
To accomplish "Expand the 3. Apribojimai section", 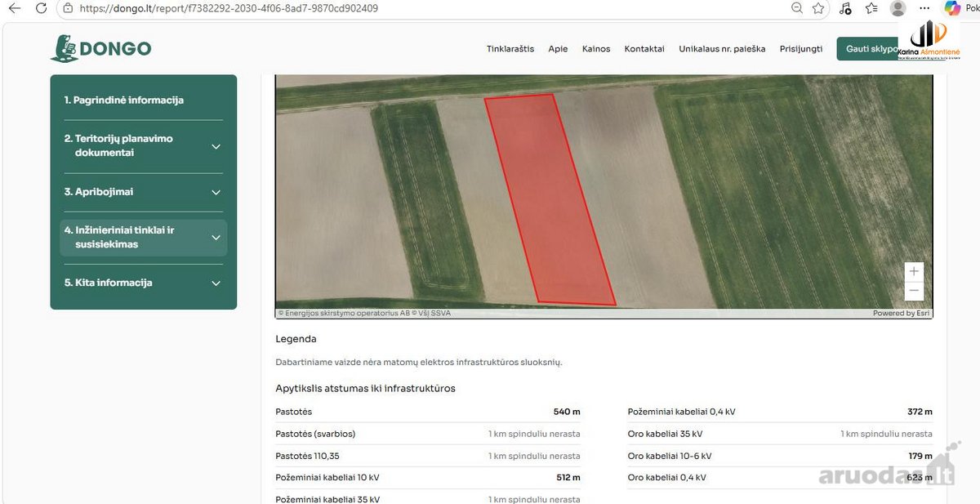I will (x=143, y=192).
